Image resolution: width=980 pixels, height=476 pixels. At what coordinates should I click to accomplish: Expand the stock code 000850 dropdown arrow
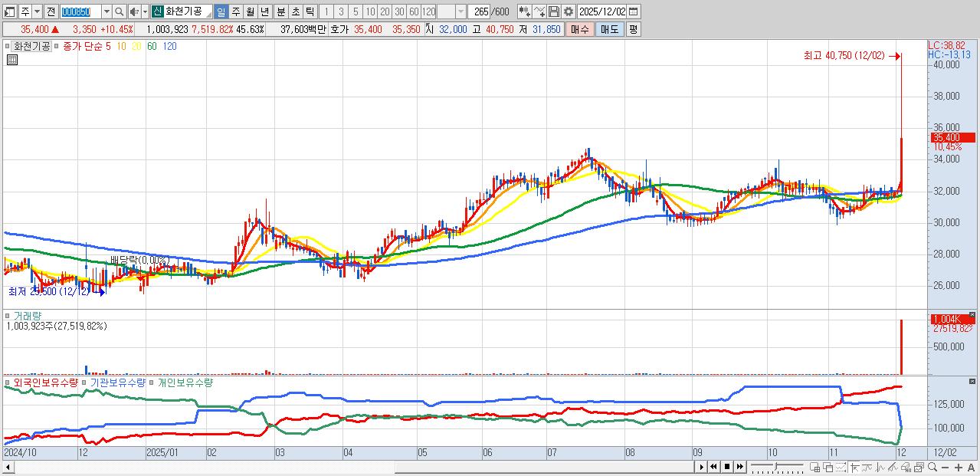coord(107,11)
